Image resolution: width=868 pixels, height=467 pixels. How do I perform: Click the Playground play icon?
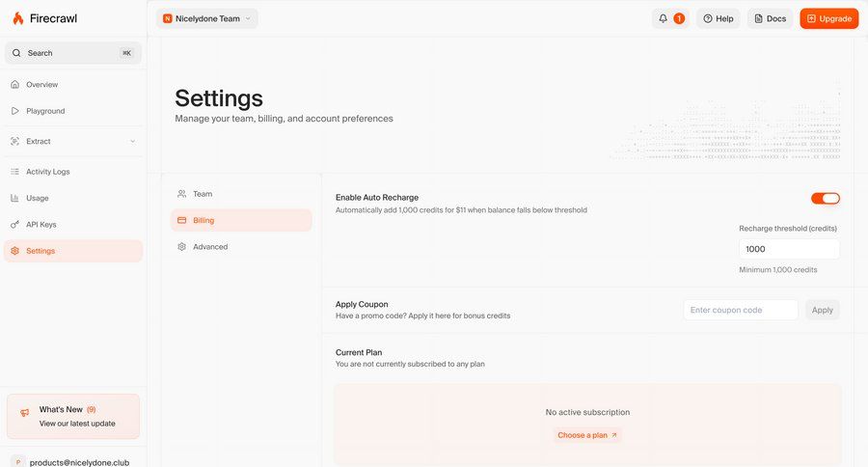tap(14, 111)
